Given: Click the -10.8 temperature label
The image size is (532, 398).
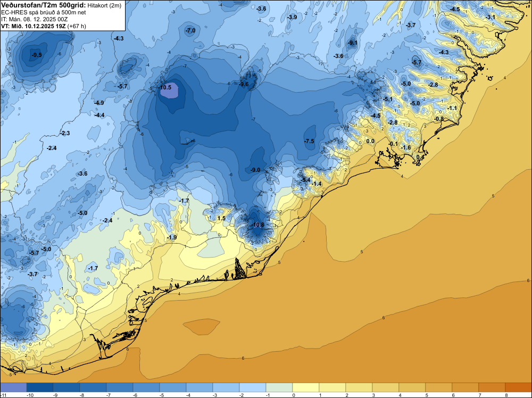Looking at the screenshot, I should click(257, 225).
